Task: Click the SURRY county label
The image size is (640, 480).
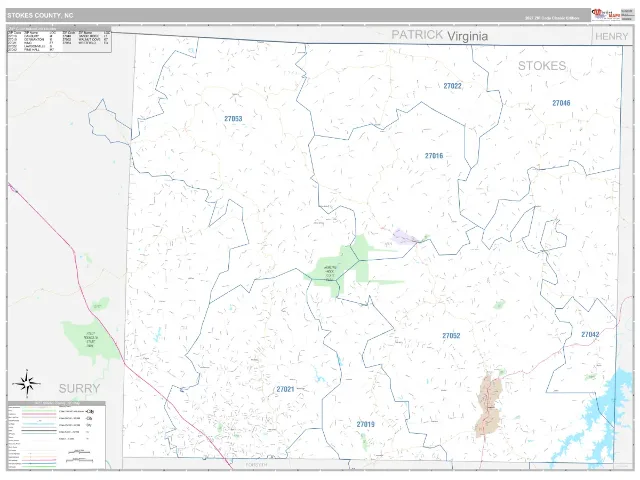Action: point(79,388)
